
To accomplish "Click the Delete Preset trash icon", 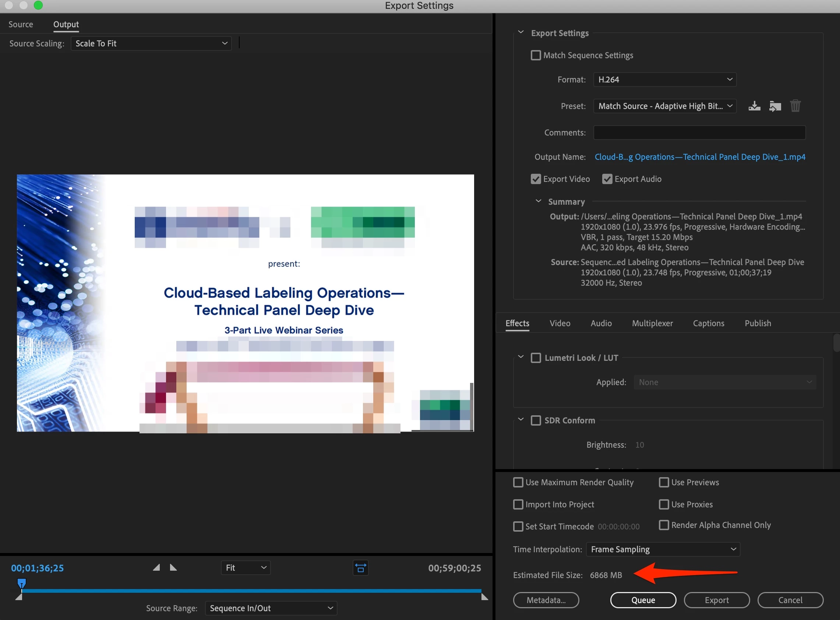I will (x=795, y=106).
